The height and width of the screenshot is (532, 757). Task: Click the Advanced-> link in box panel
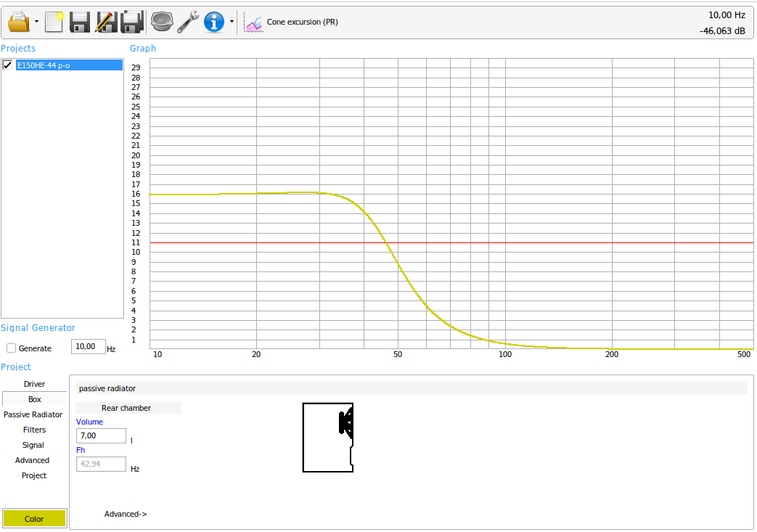tap(126, 514)
